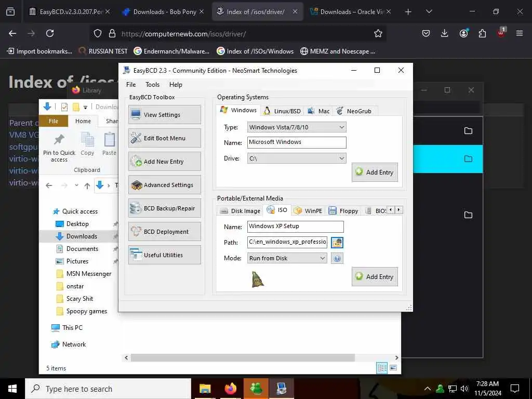Click Explorer horizontal scrollbar

(243, 357)
